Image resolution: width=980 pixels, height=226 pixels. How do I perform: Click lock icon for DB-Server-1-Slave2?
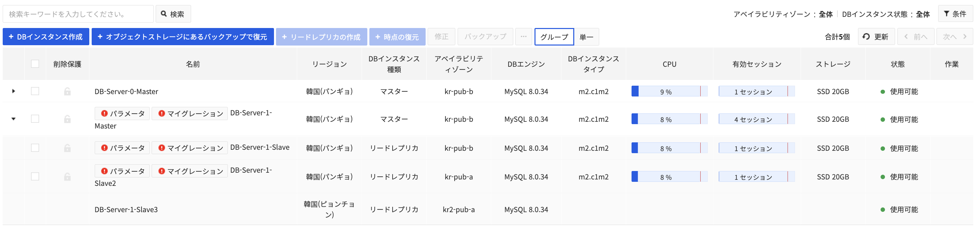[x=67, y=176]
